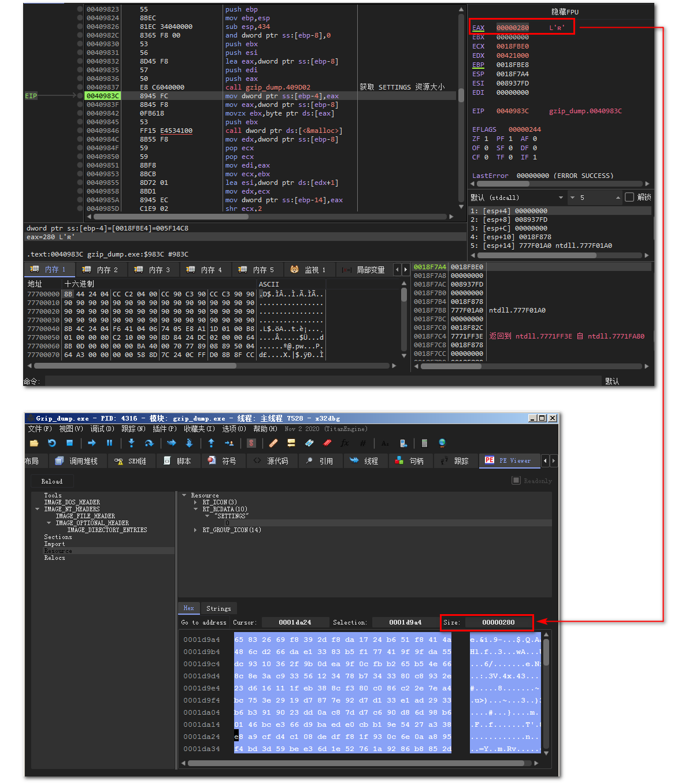Find intermodular calls toolbar icon
Screen dimensions: 678x784
(403, 443)
